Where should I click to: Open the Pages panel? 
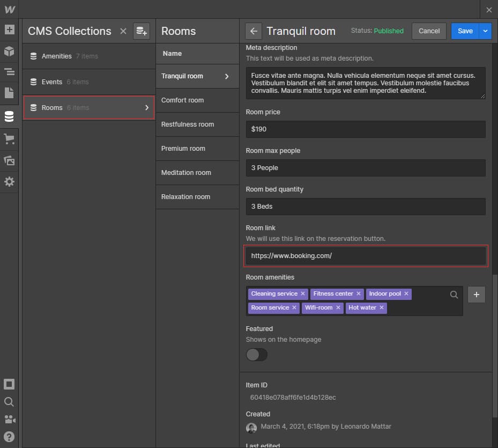click(x=9, y=93)
